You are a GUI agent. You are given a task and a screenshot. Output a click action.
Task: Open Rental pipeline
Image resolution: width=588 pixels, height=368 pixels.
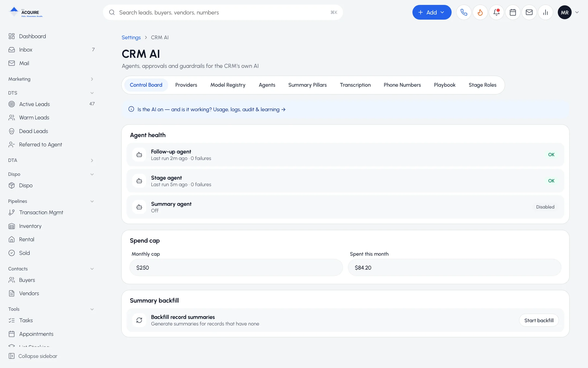pos(52,239)
